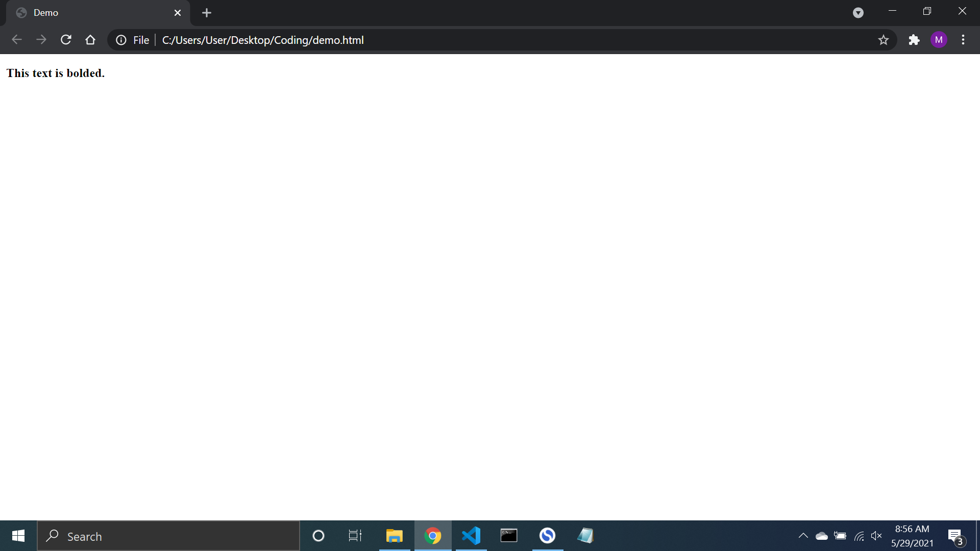Viewport: 980px width, 551px height.
Task: Click the browser profile avatar icon
Action: tap(940, 40)
